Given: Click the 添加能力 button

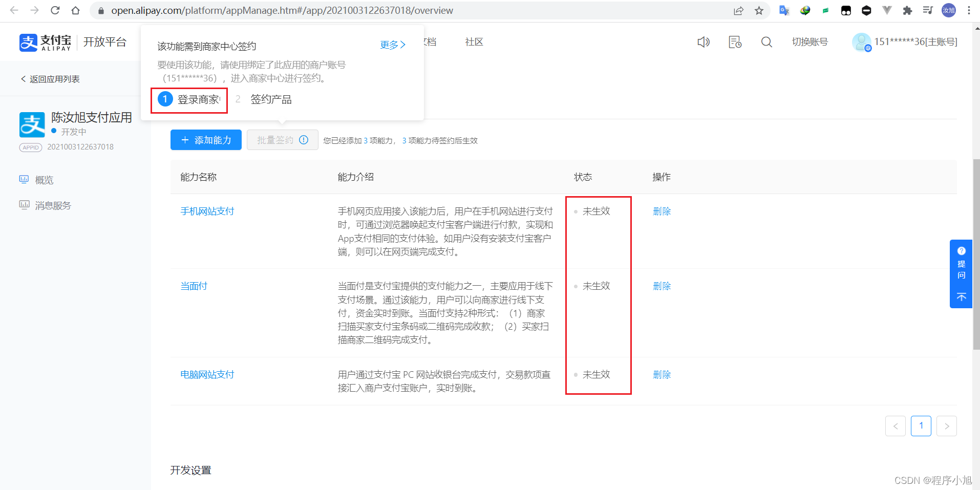Looking at the screenshot, I should pos(206,140).
